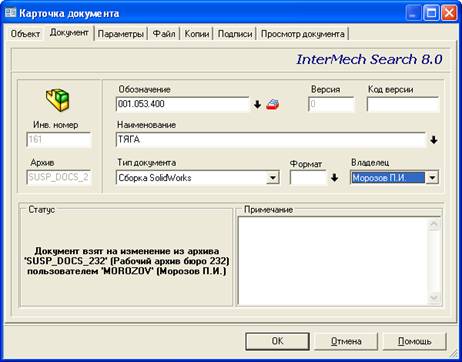Focus the Код версии input field
The image size is (462, 362).
(x=403, y=104)
